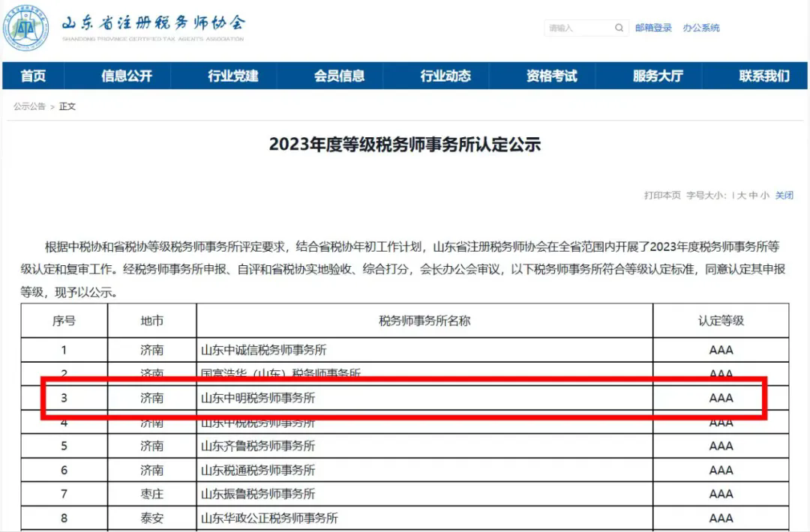Click the 认定等级 column header

(x=721, y=321)
